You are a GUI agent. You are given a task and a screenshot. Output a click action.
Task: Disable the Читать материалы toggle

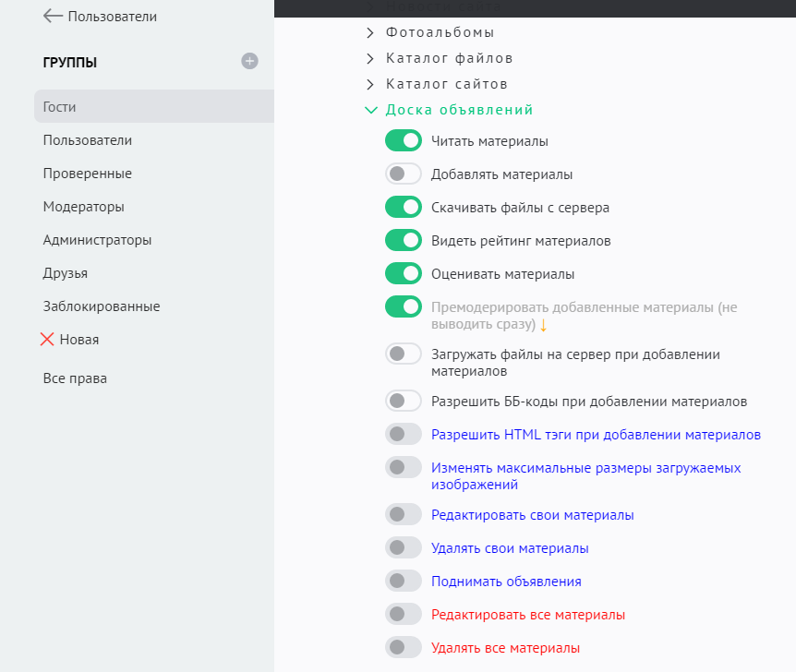(x=403, y=141)
